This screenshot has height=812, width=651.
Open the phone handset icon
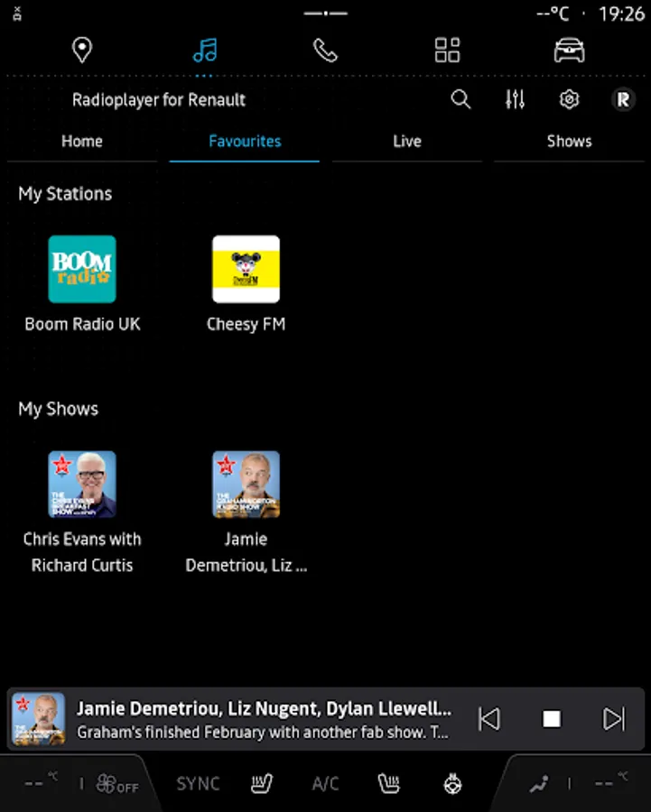click(325, 51)
